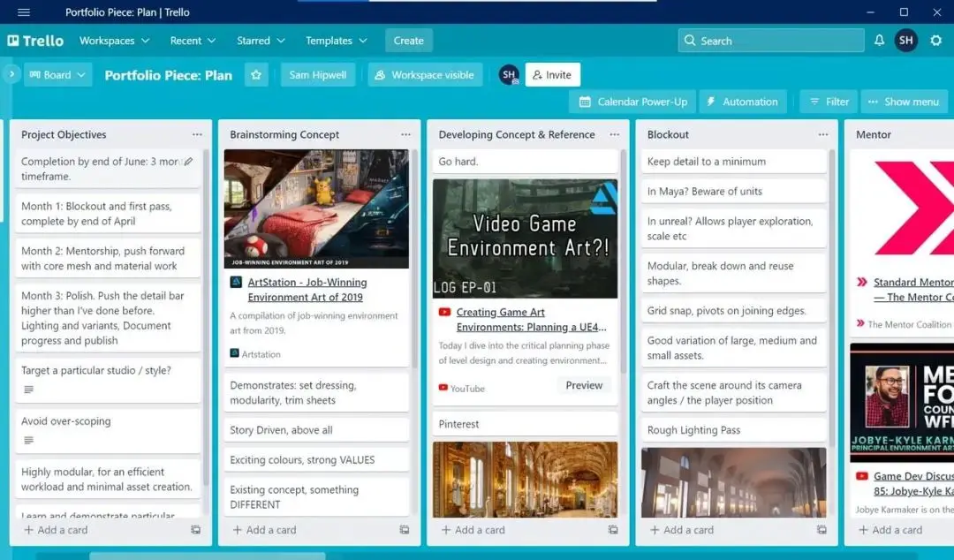Open the Filter cards option

(829, 102)
